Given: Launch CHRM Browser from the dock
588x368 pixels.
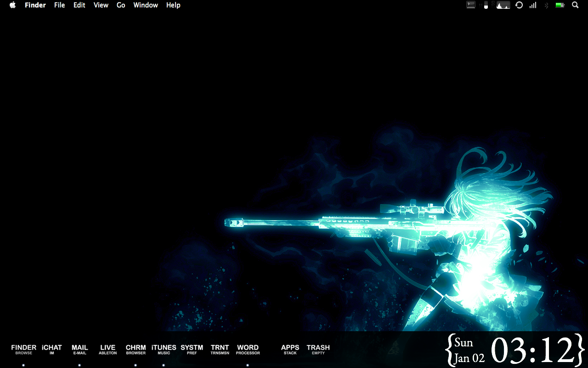Looking at the screenshot, I should point(136,350).
